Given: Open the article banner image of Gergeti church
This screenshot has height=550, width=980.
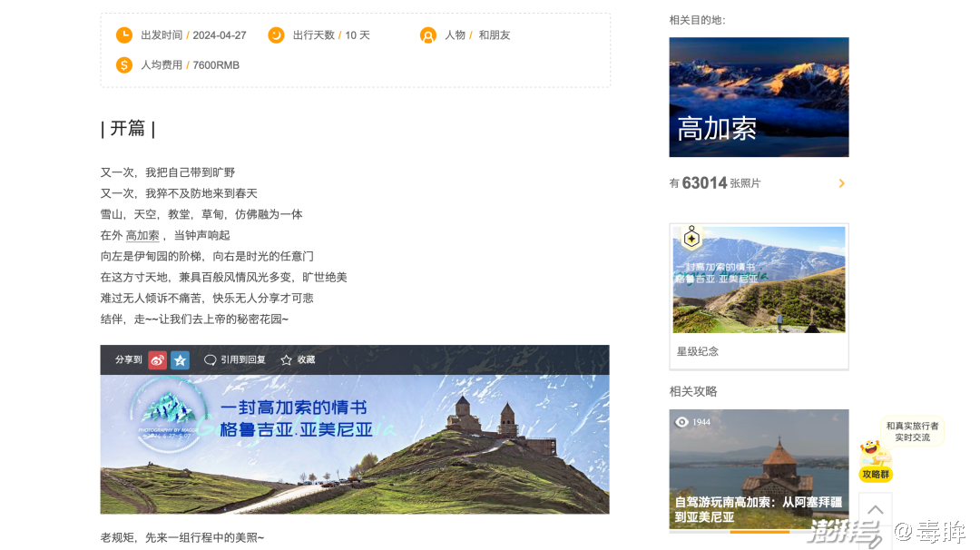Looking at the screenshot, I should coord(354,445).
